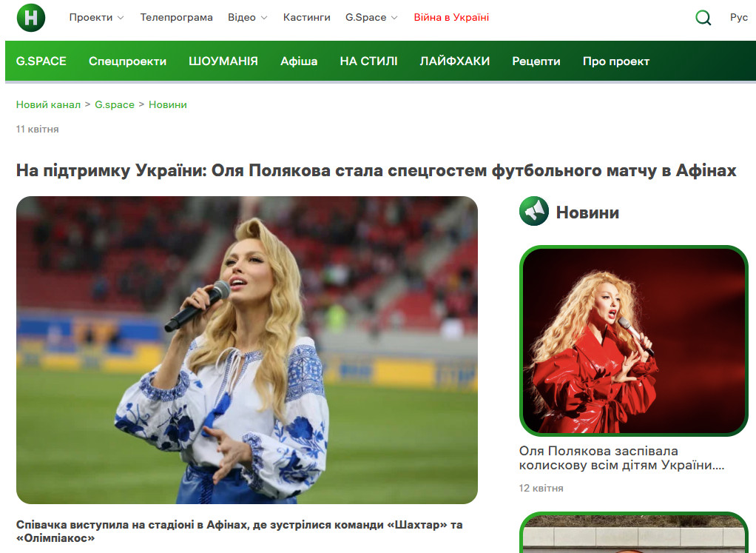The height and width of the screenshot is (553, 756).
Task: Click the Новий канал breadcrumb link
Action: click(48, 105)
